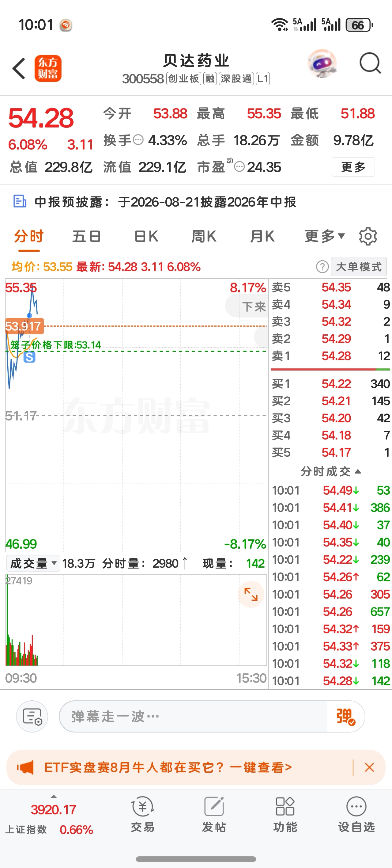Tap the 卖4 order row at 54.34
The width and height of the screenshot is (392, 868).
point(331,305)
